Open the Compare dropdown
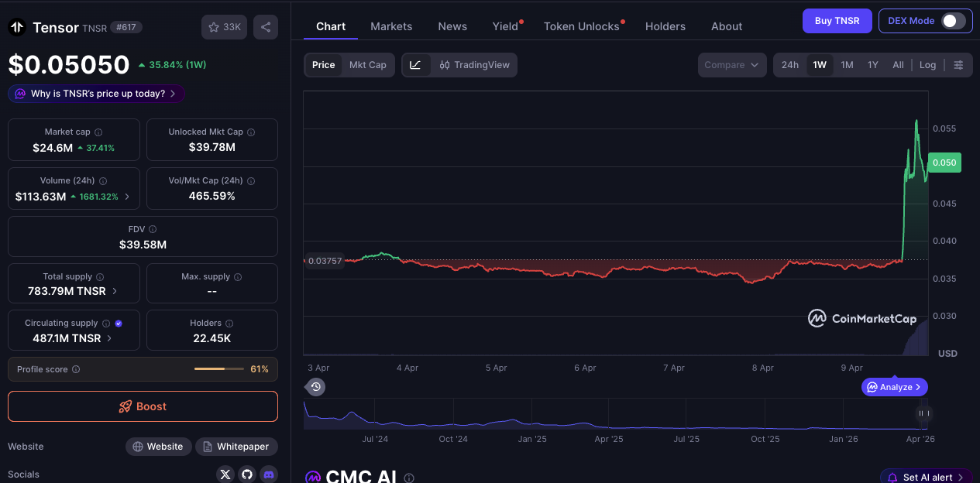 click(x=731, y=65)
